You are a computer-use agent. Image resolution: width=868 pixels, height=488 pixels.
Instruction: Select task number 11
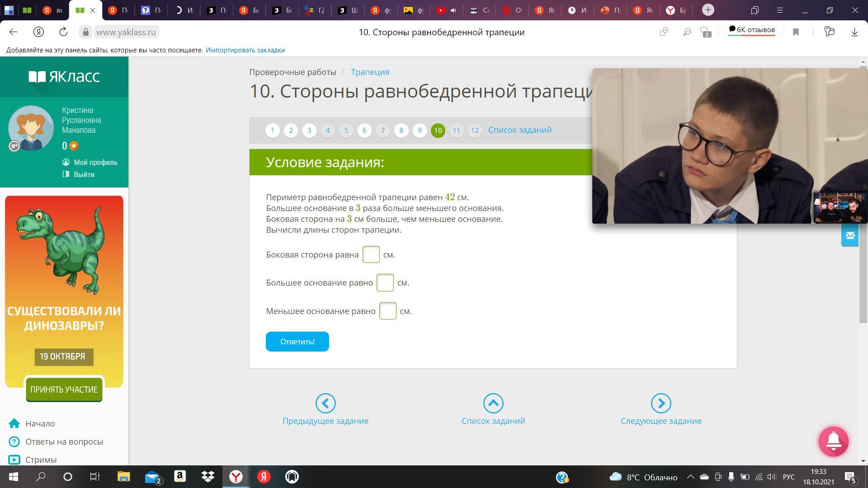tap(456, 130)
